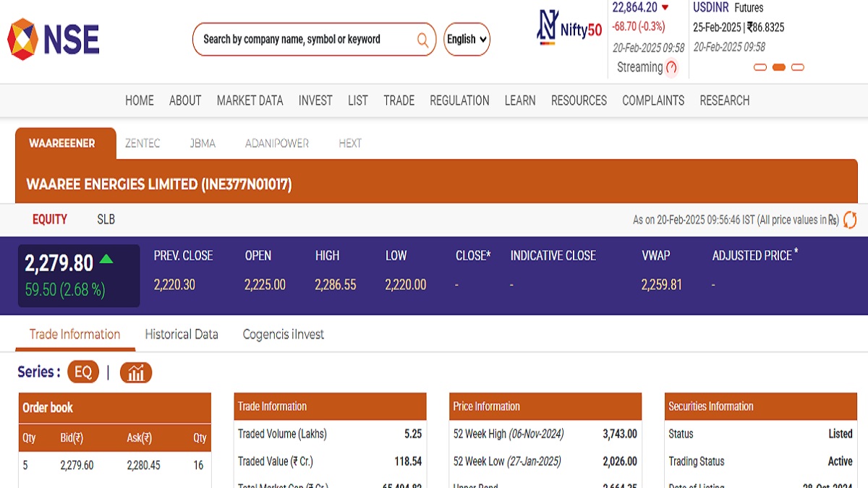Expand the RESOURCES menu
Viewport: 868px width, 488px height.
579,100
